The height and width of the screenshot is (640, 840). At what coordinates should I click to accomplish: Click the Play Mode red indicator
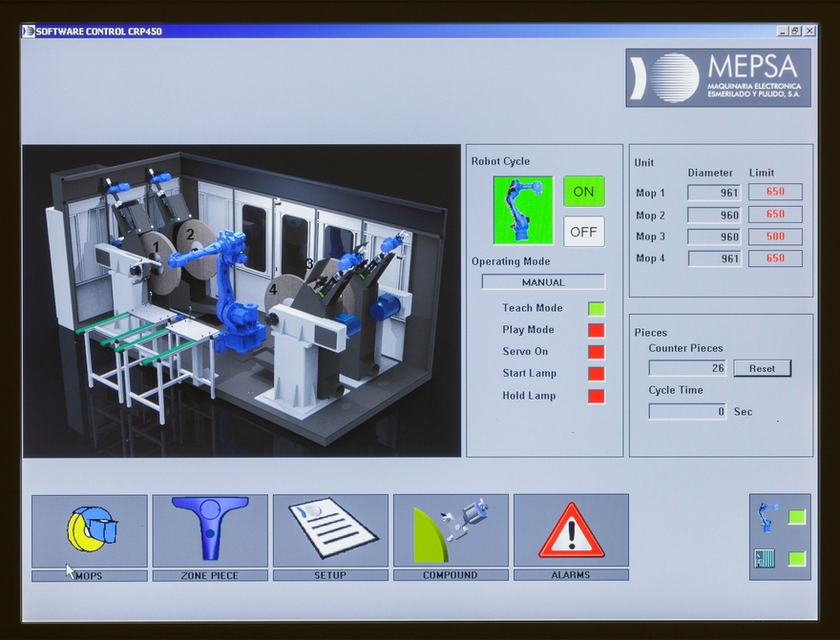(x=597, y=330)
